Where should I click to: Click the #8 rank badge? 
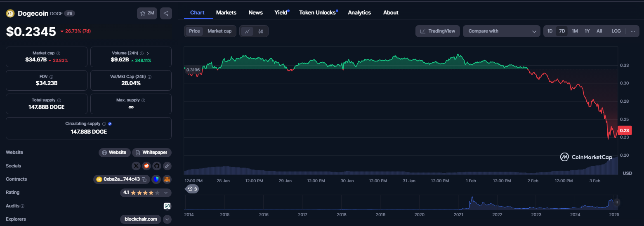coord(69,13)
